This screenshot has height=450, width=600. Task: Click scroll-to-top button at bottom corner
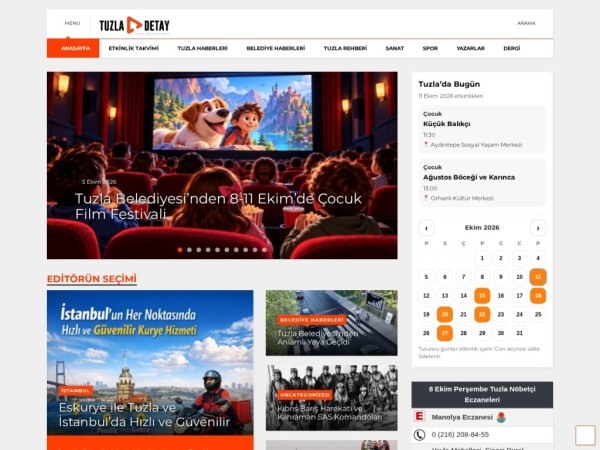pos(585,435)
